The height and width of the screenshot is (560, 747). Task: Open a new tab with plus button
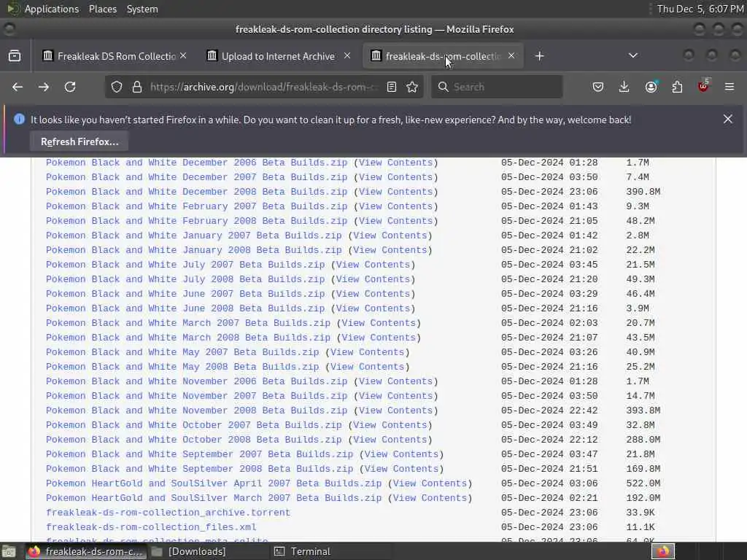click(539, 56)
